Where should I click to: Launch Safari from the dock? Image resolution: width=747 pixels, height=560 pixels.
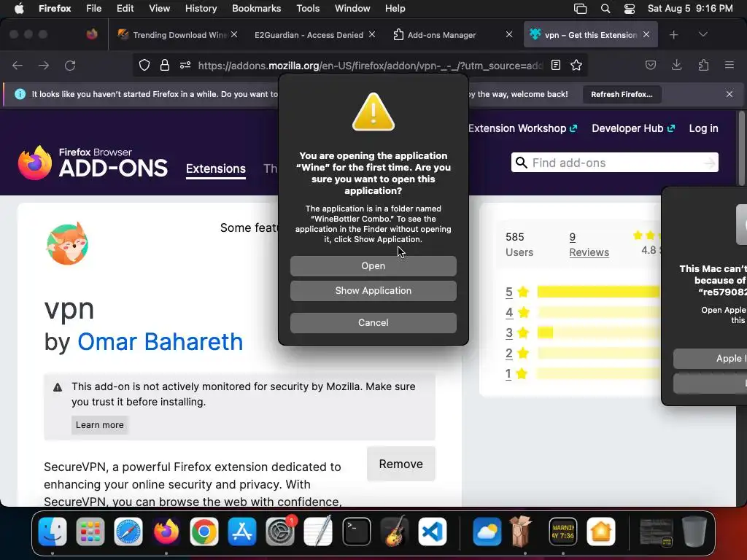pos(128,532)
